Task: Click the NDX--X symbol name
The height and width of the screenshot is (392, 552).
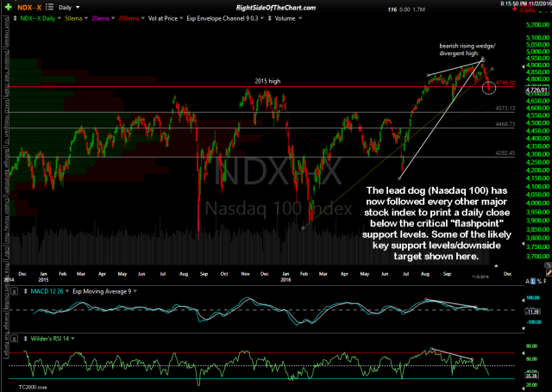Action: coord(29,8)
